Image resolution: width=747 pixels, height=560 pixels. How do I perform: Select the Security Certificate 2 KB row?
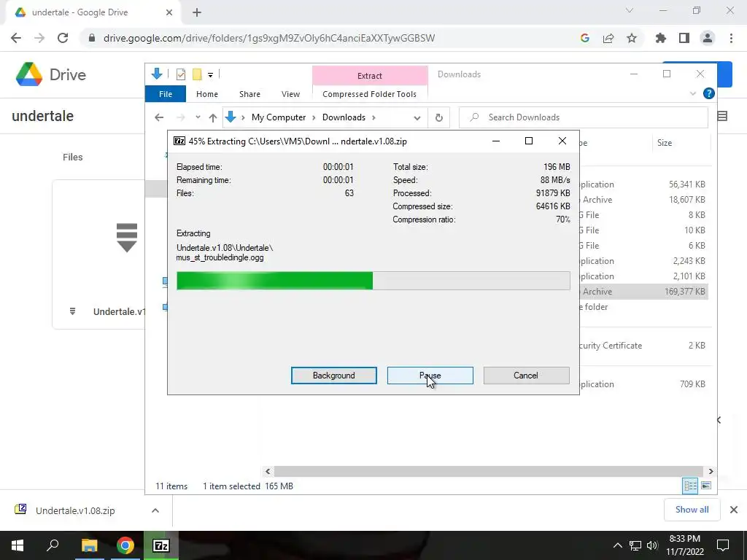pos(643,345)
